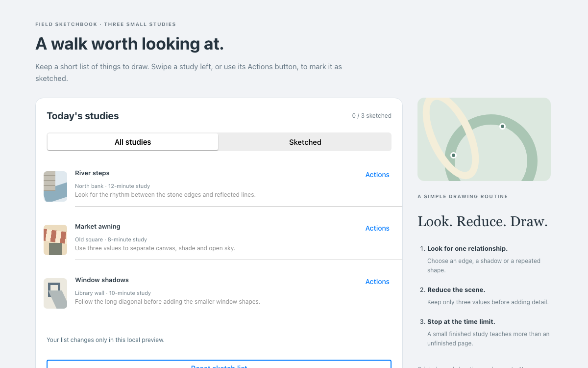Click the North bank 12-minute study label
Screen dimensions: 588x368
(112, 186)
